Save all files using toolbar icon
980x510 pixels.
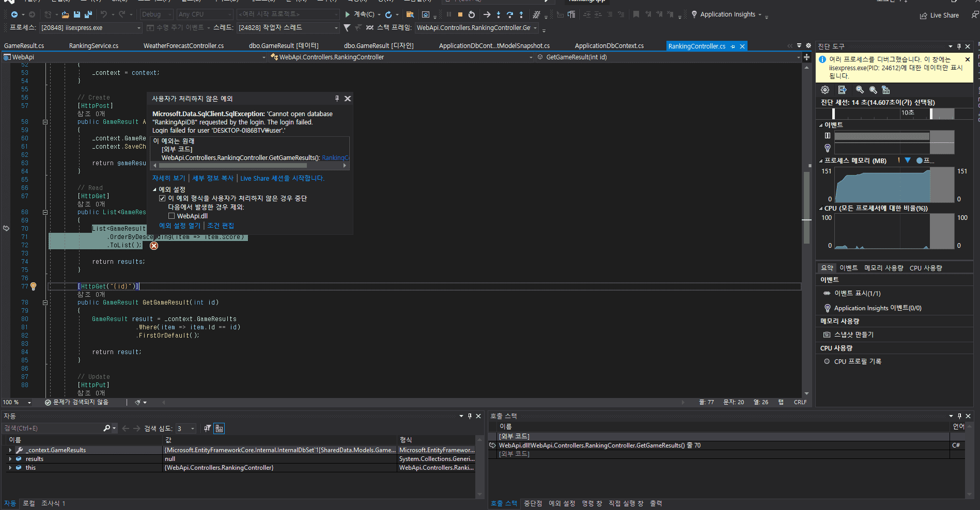tap(88, 14)
